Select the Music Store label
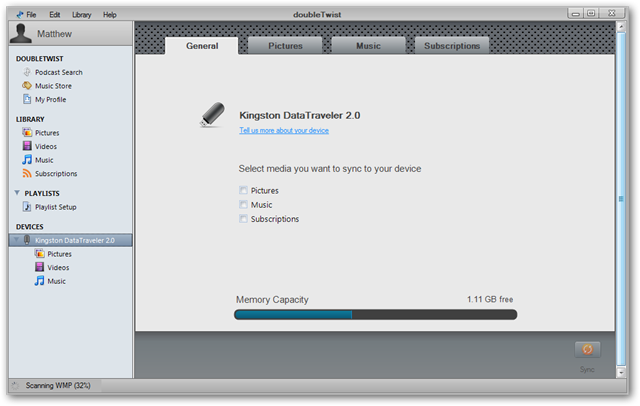640x406 pixels. [x=53, y=86]
